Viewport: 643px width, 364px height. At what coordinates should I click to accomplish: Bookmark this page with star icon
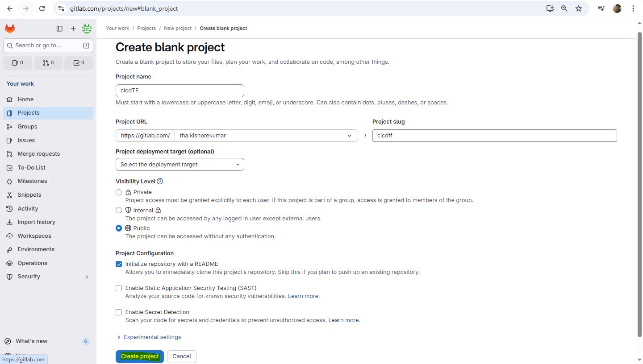coord(579,8)
